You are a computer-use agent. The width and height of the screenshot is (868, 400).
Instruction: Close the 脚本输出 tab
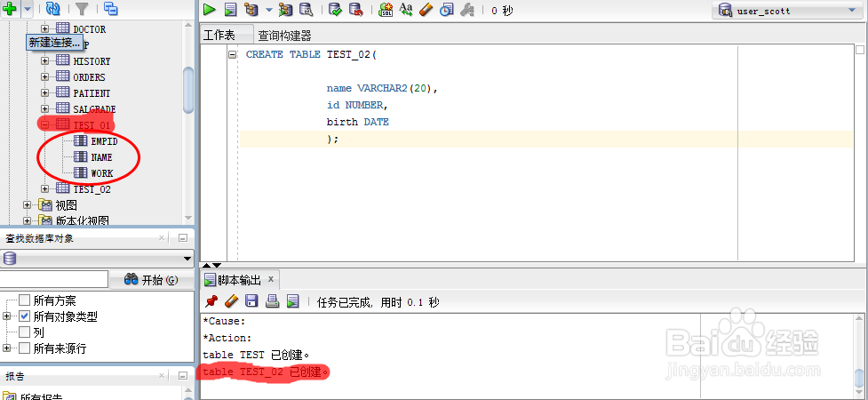point(271,279)
